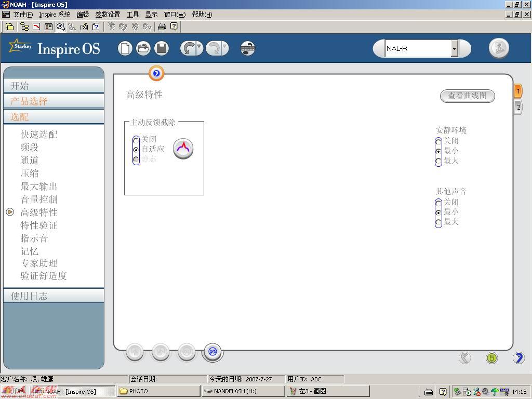Click the Save floppy disk icon
Viewport: 532px width, 399px height.
(x=162, y=48)
